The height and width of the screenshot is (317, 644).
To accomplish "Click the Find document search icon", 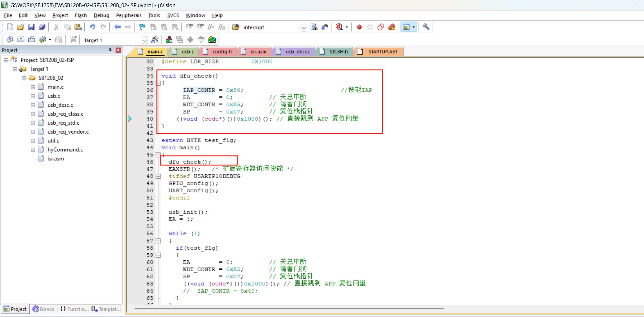I will click(314, 27).
